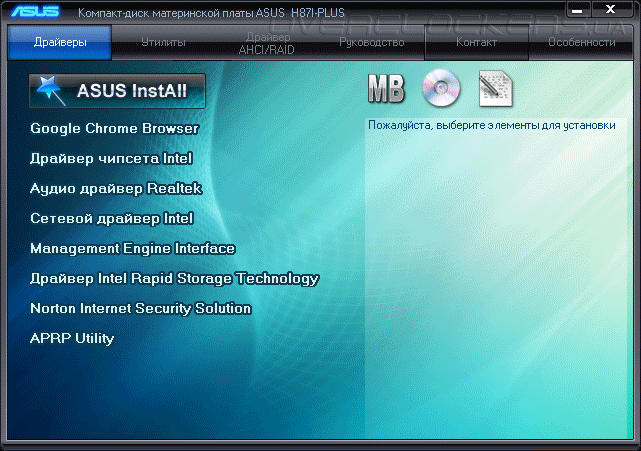This screenshot has height=451, width=641.
Task: Install Norton Internet Security Solution
Action: coord(141,308)
